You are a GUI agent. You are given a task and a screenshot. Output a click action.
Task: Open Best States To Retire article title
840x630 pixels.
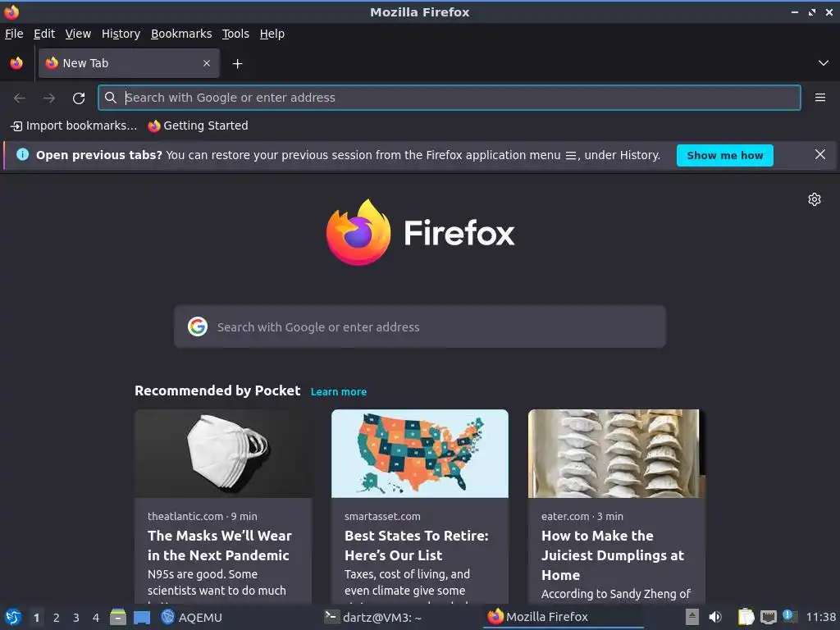point(416,546)
